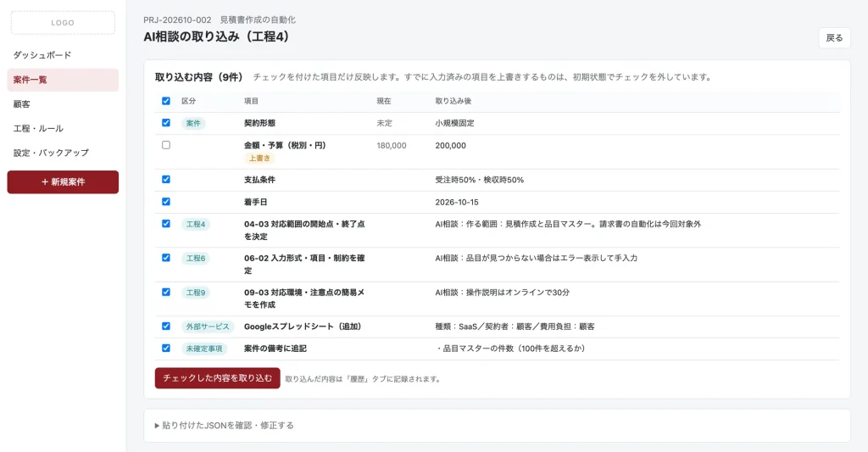Uncheck the 06-02 入力形式 row checkbox
868x452 pixels.
click(x=166, y=258)
